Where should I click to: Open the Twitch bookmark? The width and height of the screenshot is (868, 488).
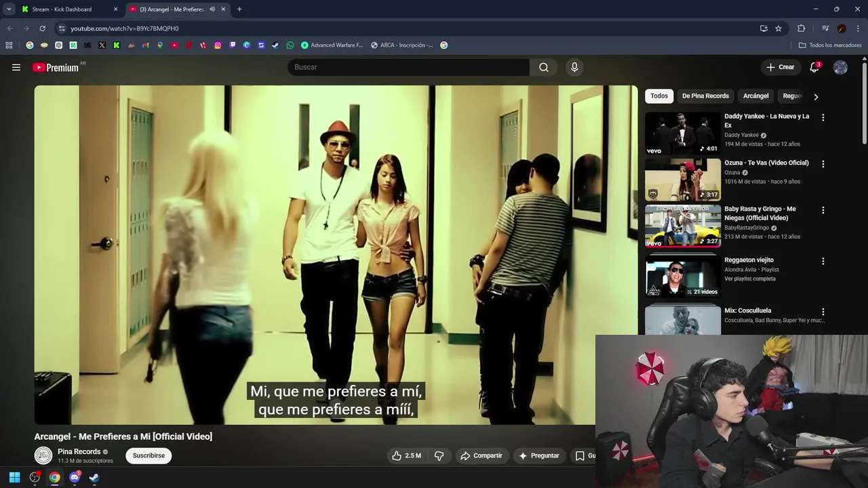[x=233, y=45]
